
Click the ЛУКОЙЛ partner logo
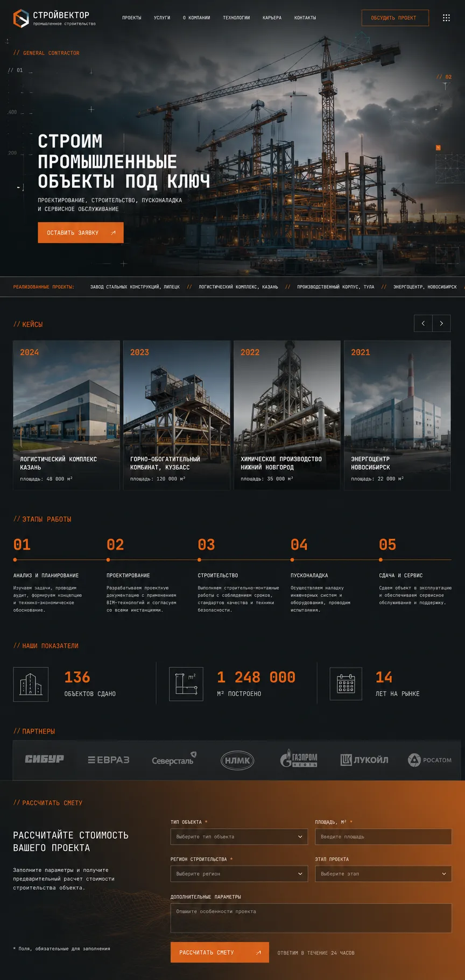click(364, 760)
